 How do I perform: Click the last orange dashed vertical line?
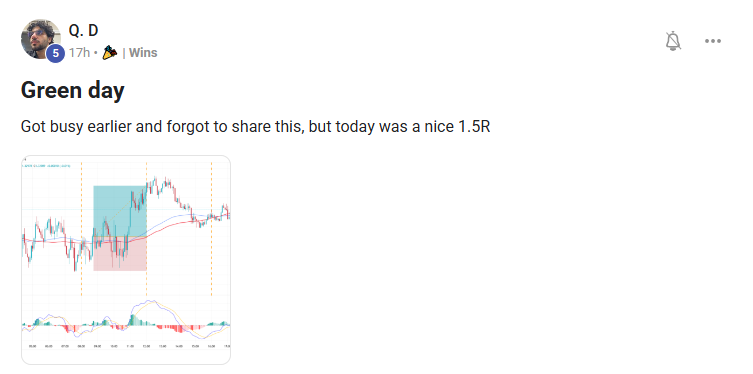[211, 229]
